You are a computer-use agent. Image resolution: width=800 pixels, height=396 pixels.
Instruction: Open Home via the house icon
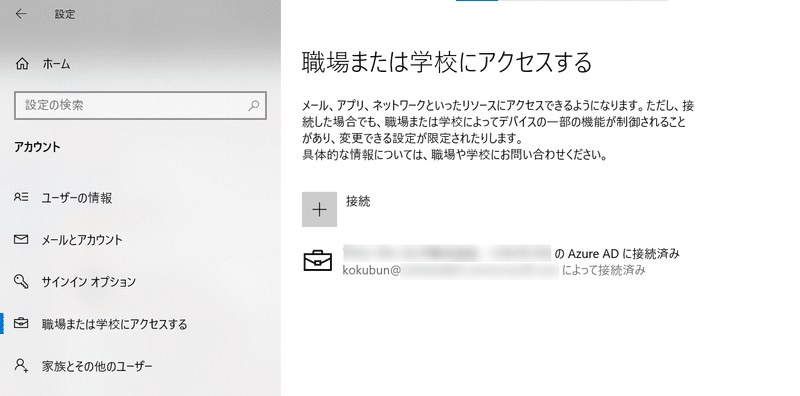point(22,64)
